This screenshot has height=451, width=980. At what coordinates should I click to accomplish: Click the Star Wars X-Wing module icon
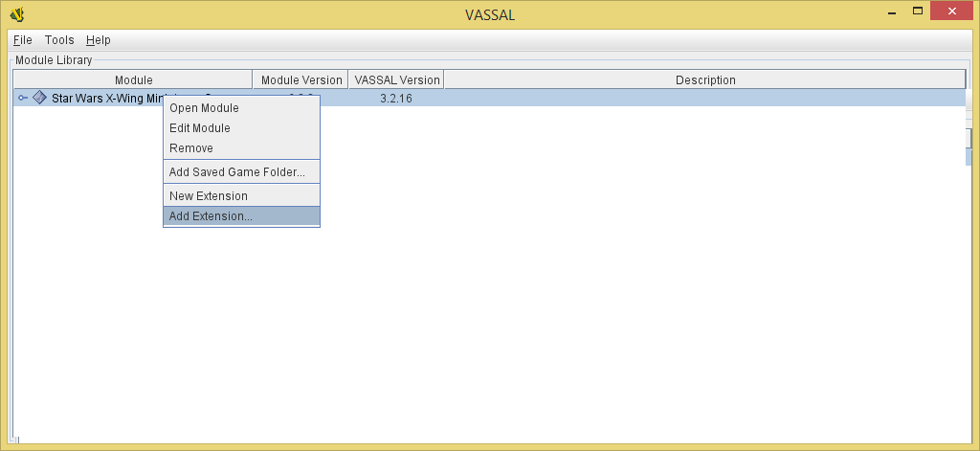39,98
